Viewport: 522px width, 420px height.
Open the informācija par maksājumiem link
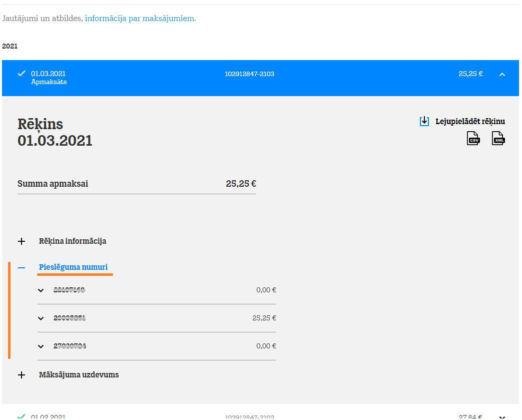click(140, 19)
